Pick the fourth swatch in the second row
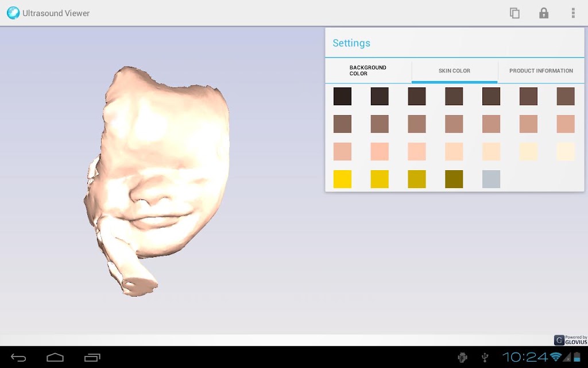The height and width of the screenshot is (368, 588). click(x=454, y=124)
